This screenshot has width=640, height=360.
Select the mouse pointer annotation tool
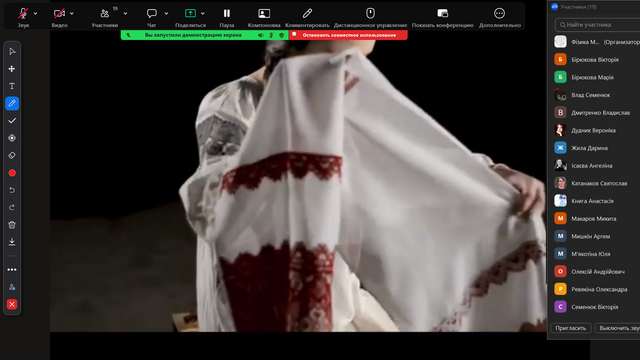(12, 51)
